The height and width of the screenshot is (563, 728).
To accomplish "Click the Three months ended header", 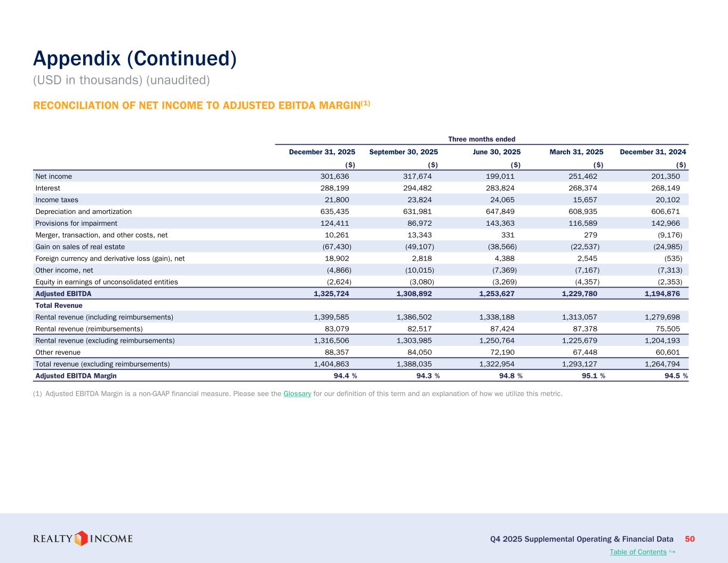I will coord(482,139).
